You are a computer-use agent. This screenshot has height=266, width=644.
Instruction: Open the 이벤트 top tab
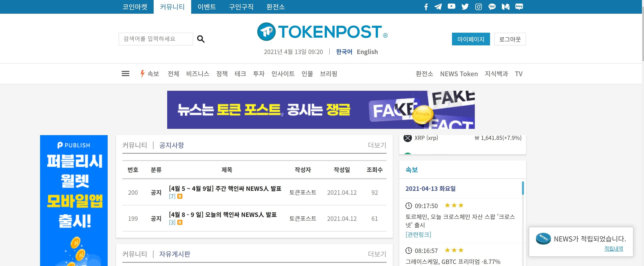click(x=207, y=7)
